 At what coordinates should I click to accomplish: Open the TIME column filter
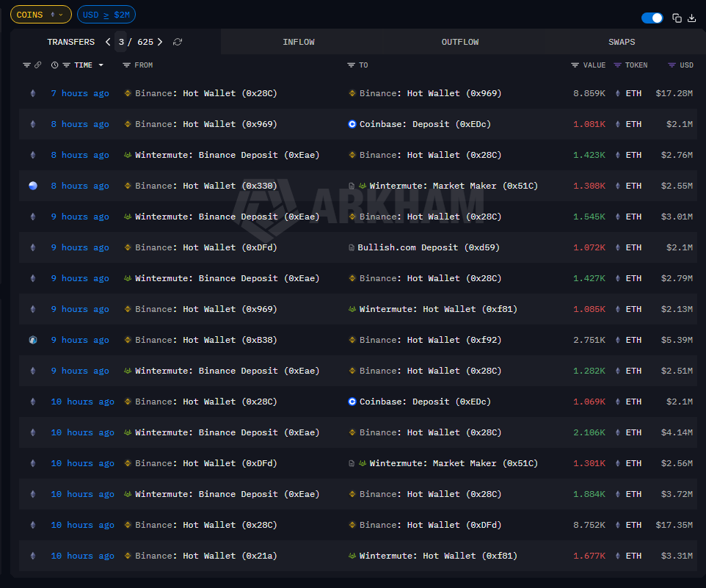tap(67, 65)
